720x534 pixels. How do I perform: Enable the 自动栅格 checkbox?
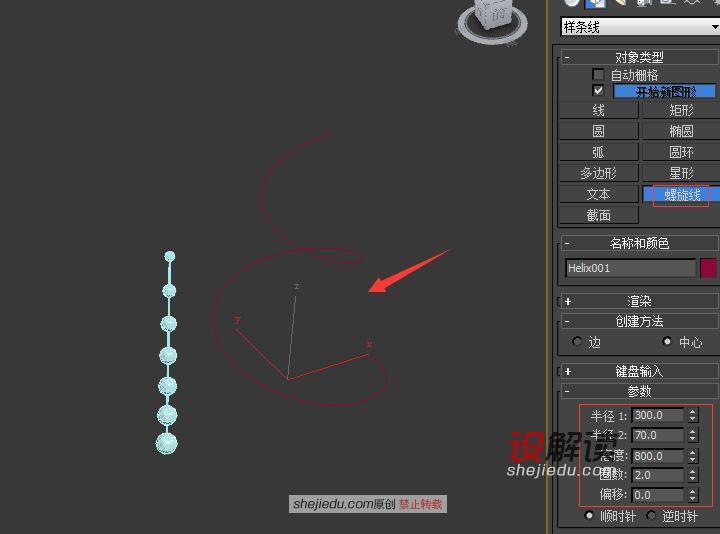tap(598, 74)
